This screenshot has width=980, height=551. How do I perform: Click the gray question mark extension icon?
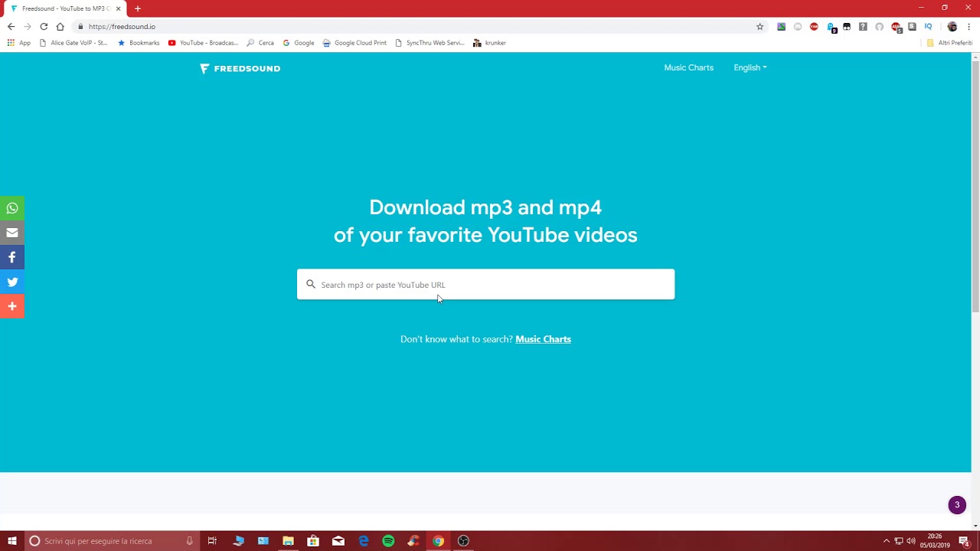863,27
